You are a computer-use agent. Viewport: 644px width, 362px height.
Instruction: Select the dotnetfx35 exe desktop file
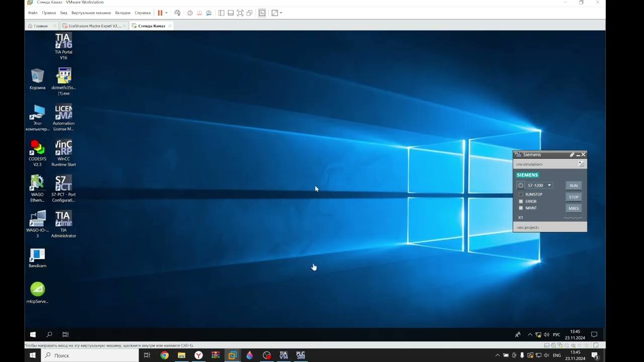pos(63,82)
